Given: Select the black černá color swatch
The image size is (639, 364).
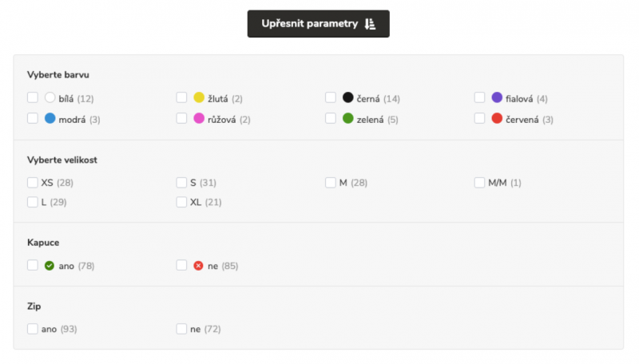Looking at the screenshot, I should [x=347, y=97].
